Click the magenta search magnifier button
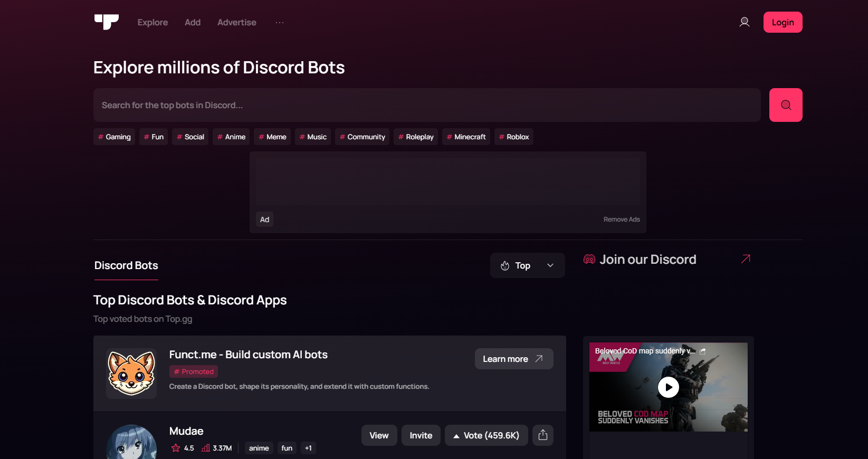This screenshot has height=459, width=868. click(786, 105)
